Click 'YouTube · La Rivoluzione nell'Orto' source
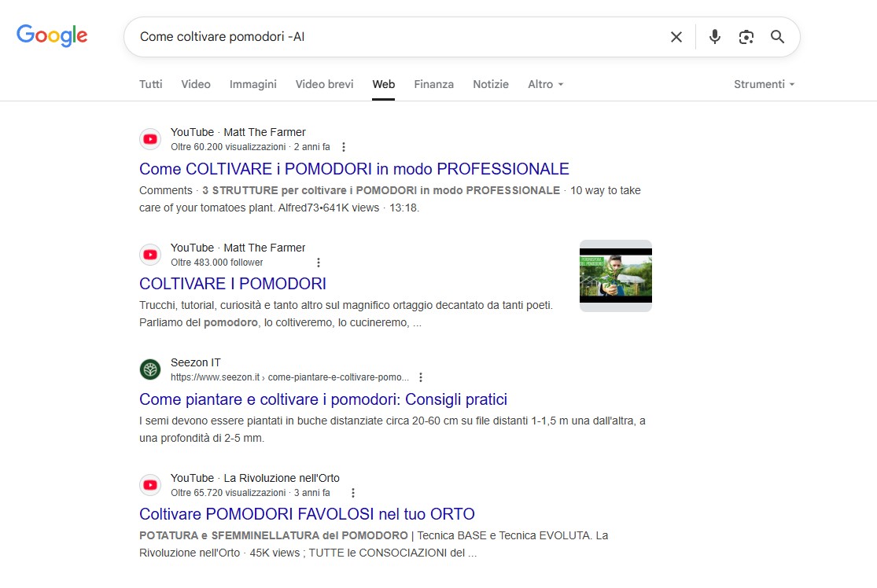 (x=255, y=478)
